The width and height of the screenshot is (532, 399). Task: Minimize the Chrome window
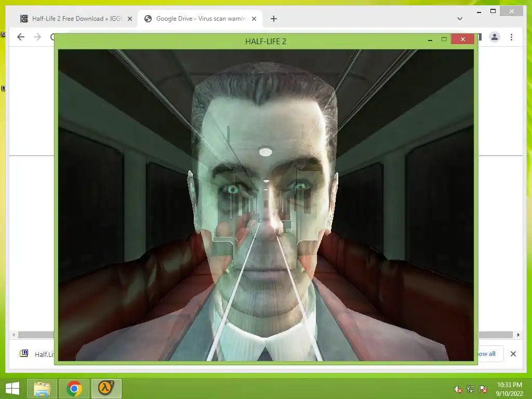[x=478, y=12]
